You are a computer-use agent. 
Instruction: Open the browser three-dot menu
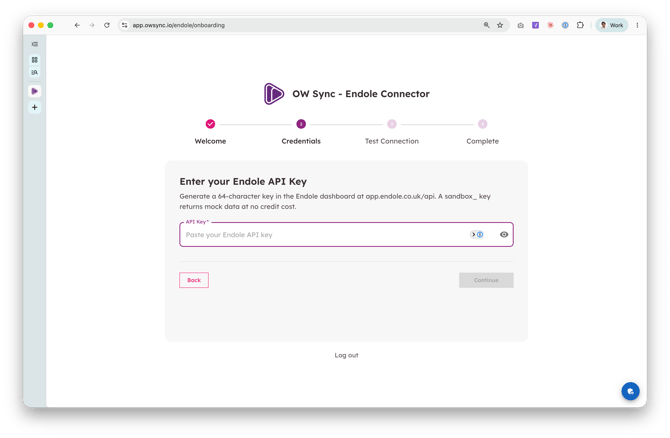click(x=637, y=25)
